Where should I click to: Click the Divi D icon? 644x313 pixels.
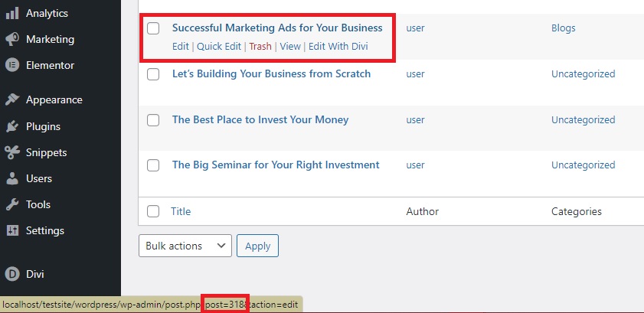point(12,274)
